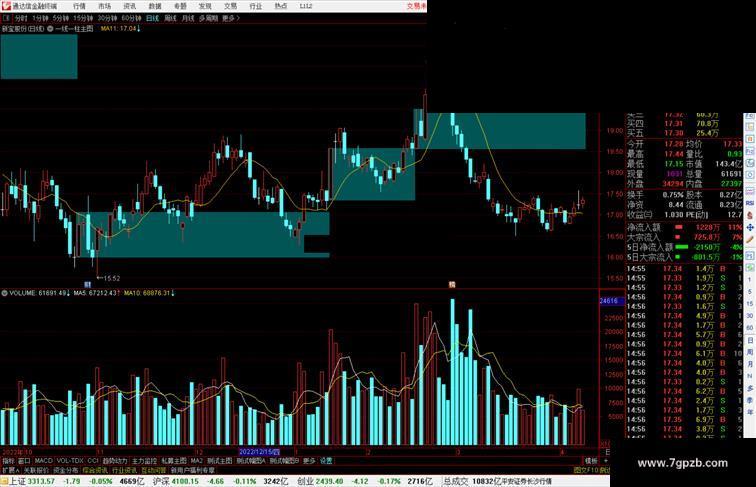Click the 上证 index 3313.57 in status bar
Viewport: 756px width, 487px height.
[x=41, y=481]
